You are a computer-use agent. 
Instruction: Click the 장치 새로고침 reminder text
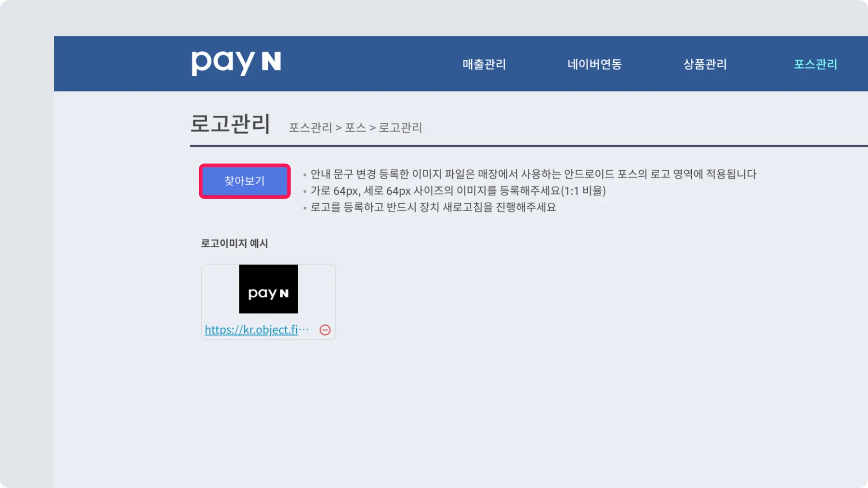coord(433,207)
